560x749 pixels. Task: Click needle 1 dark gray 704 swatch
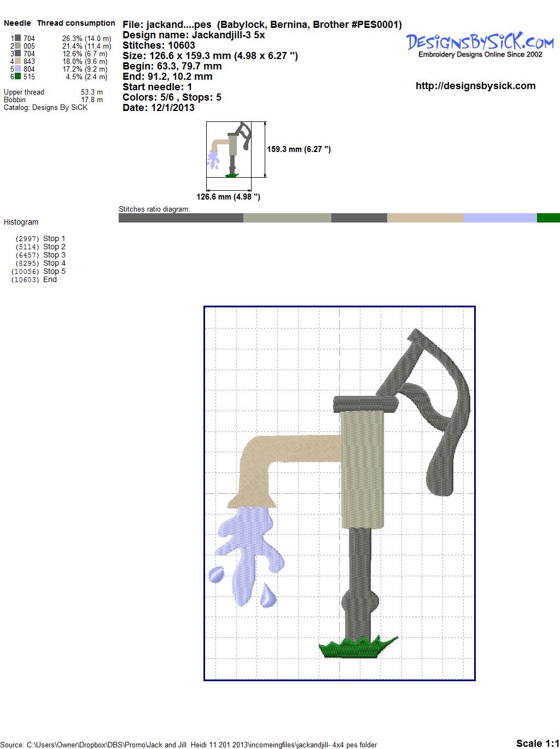(x=18, y=38)
